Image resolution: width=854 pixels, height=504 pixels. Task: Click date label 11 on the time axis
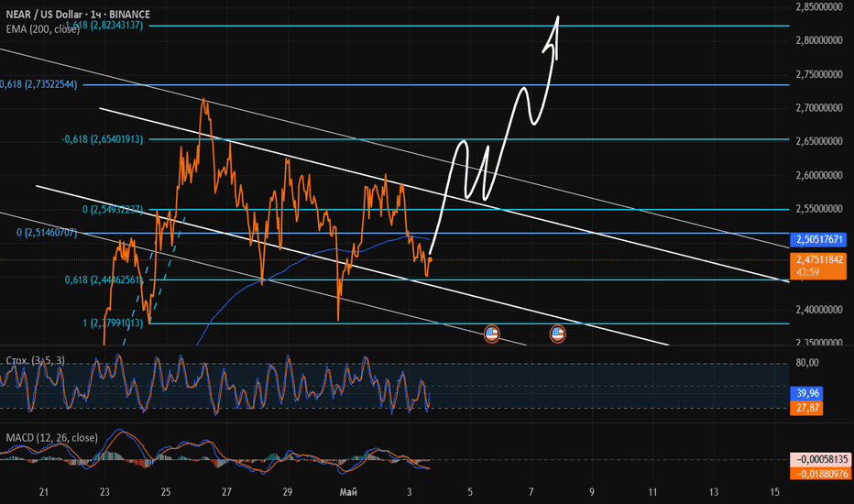(x=652, y=492)
